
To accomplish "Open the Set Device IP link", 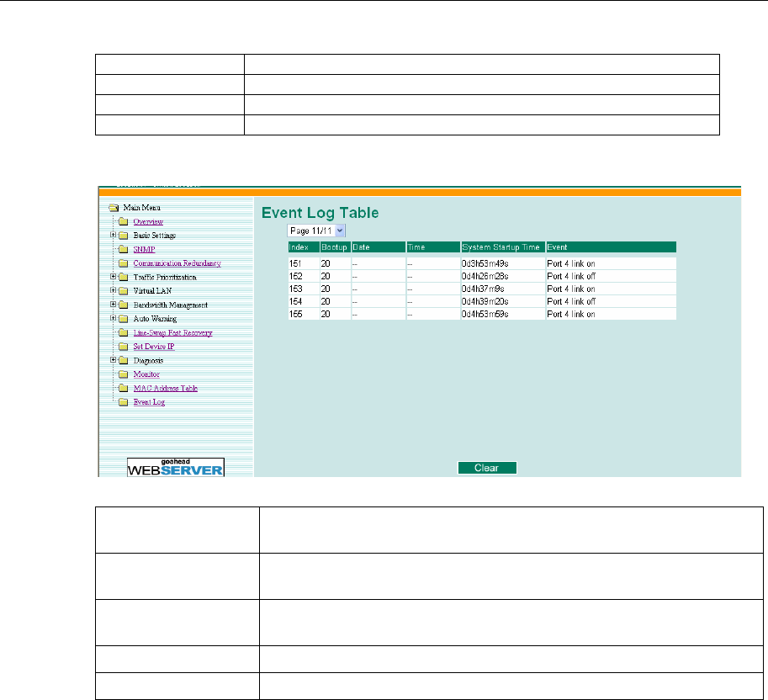I will coord(154,347).
